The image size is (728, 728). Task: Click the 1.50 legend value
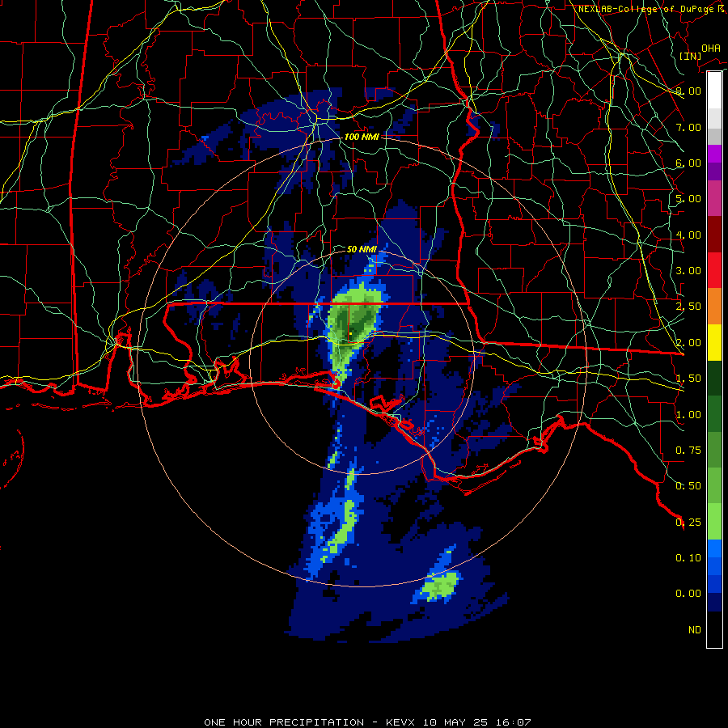[688, 379]
